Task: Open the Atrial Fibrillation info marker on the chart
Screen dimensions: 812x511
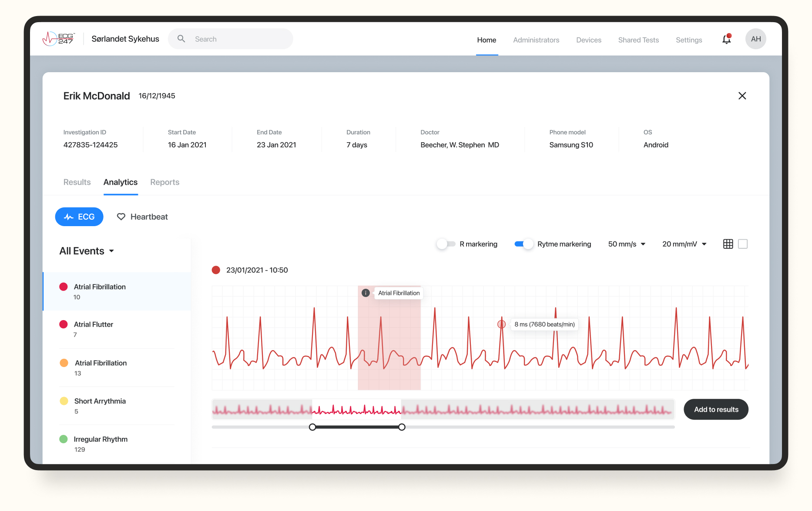Action: click(366, 293)
